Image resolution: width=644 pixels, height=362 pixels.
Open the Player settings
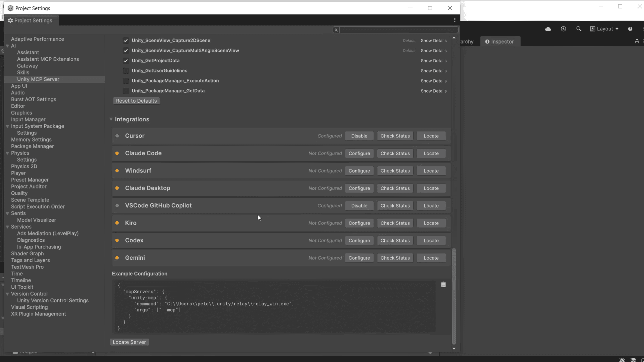pyautogui.click(x=18, y=173)
